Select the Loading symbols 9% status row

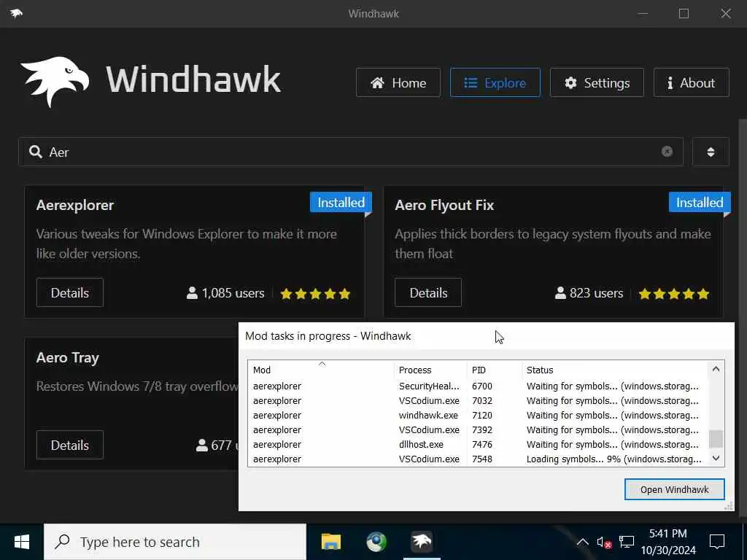[x=479, y=459]
